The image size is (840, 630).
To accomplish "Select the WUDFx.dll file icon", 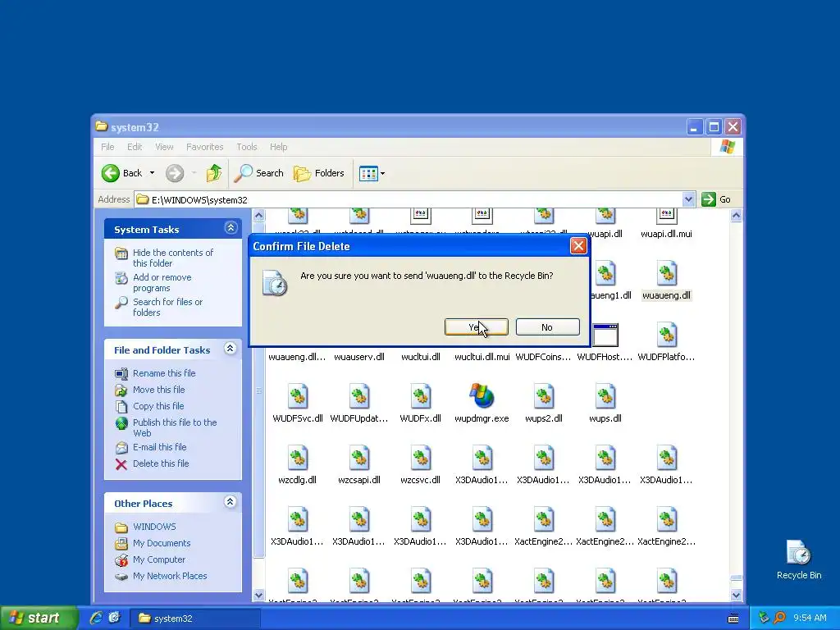I will [421, 396].
